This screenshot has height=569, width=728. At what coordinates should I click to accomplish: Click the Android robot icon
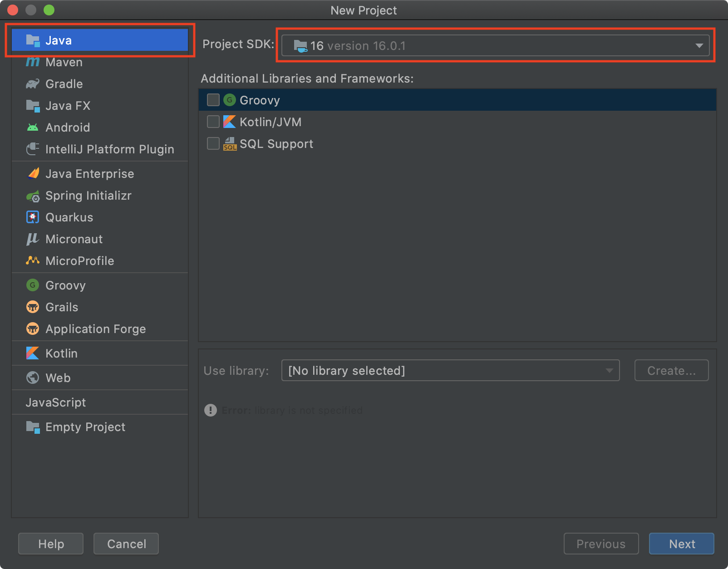click(33, 128)
